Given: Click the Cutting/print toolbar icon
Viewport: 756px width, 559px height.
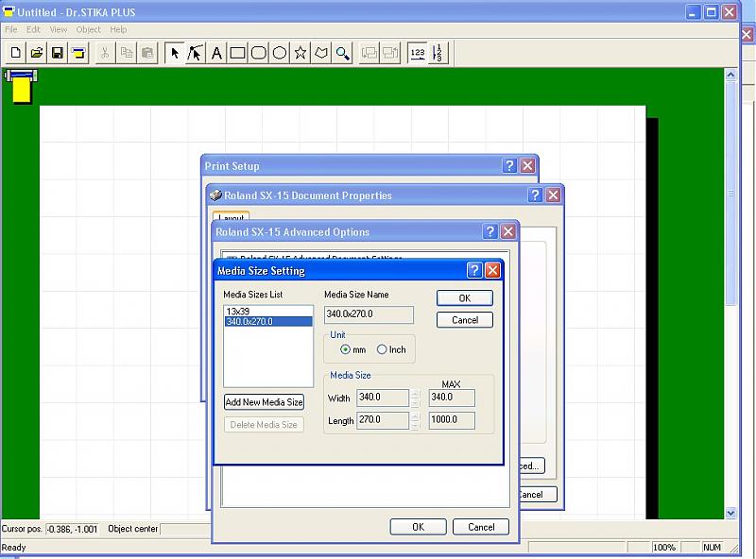Looking at the screenshot, I should tap(78, 53).
